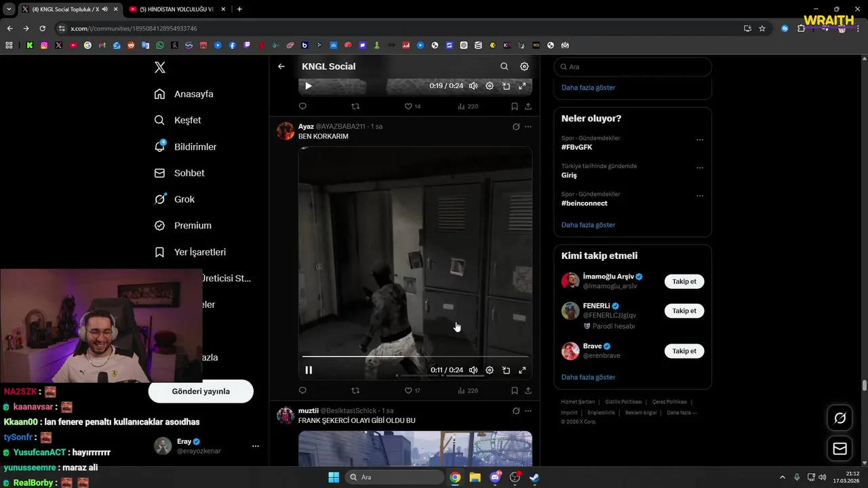Show more under Kimi takip etmeli
Image resolution: width=868 pixels, height=488 pixels.
pyautogui.click(x=589, y=378)
